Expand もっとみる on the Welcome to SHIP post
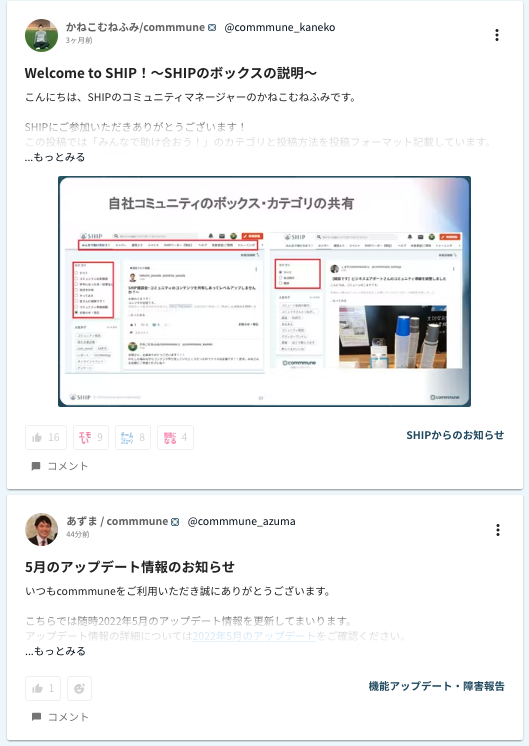This screenshot has height=746, width=529. click(x=55, y=157)
